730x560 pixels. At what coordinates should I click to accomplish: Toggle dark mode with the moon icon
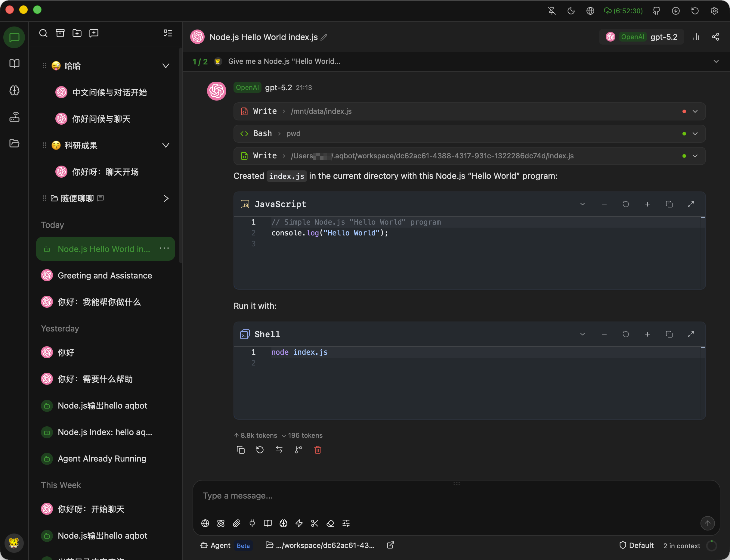tap(571, 11)
